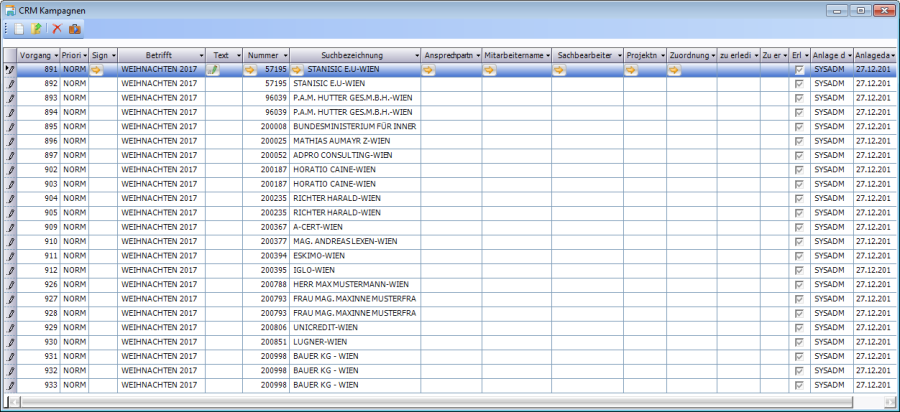Click arrow icon in Zuordnung column
The image size is (900, 412).
point(674,70)
